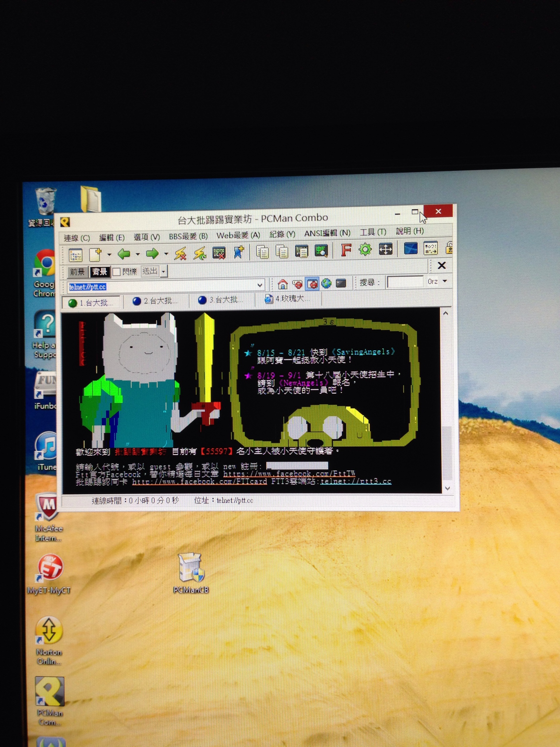
Task: Click the reconnect lightning icon
Action: pyautogui.click(x=199, y=253)
